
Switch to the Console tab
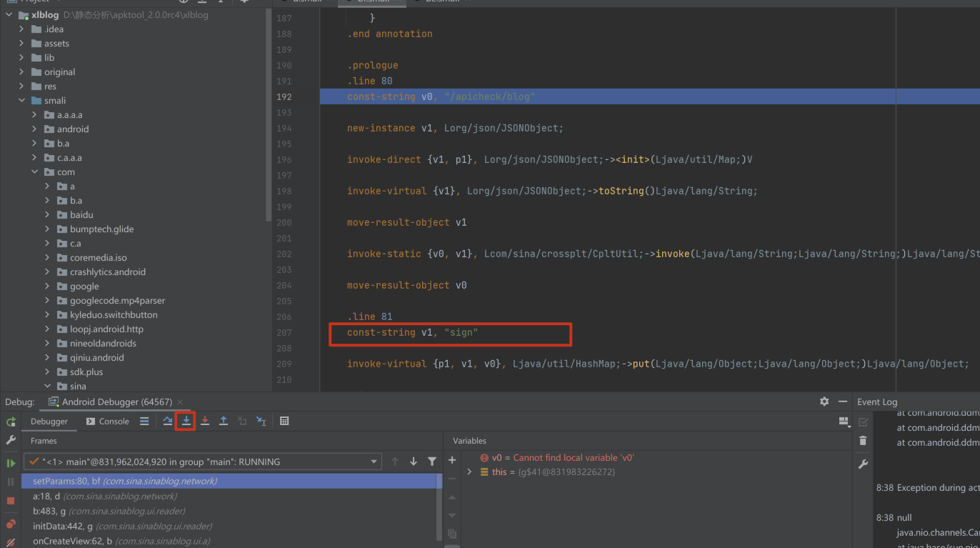pos(108,422)
